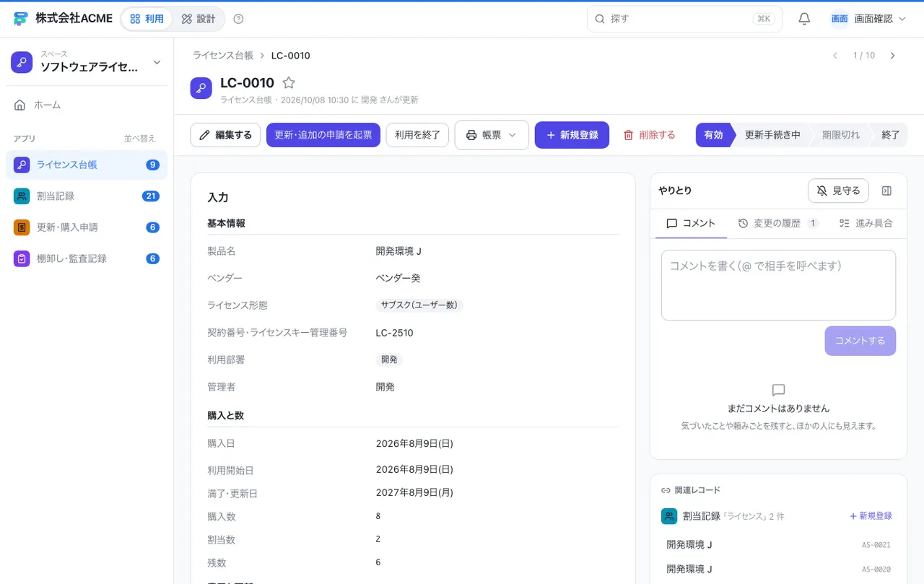Click the コメントする submit button
924x584 pixels.
[x=860, y=341]
